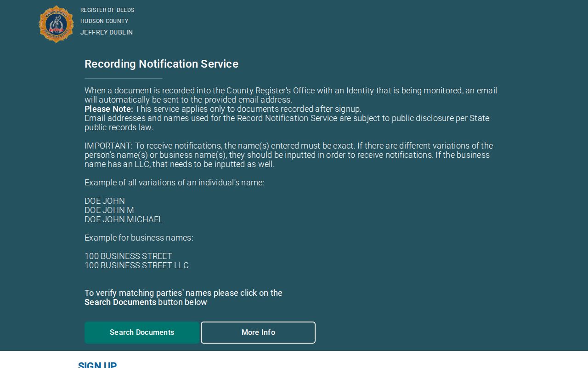This screenshot has width=588, height=368.
Task: Click 'Example of all variations of an individual's name:'
Action: coord(174,183)
